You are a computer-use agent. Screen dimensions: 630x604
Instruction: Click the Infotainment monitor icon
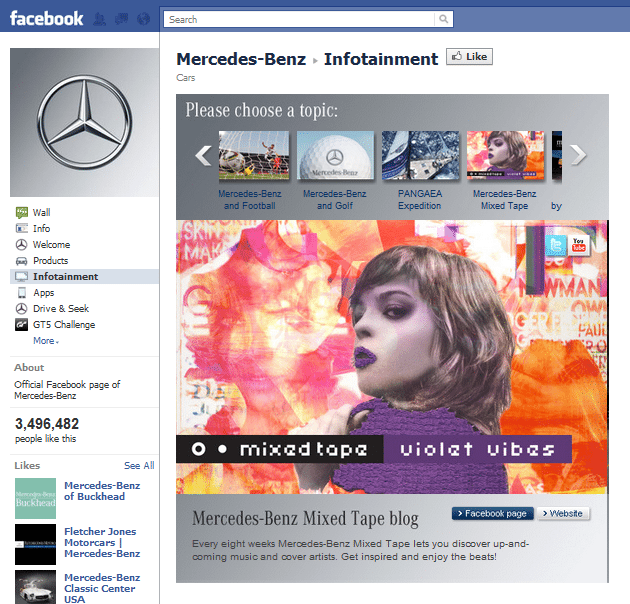(x=21, y=276)
